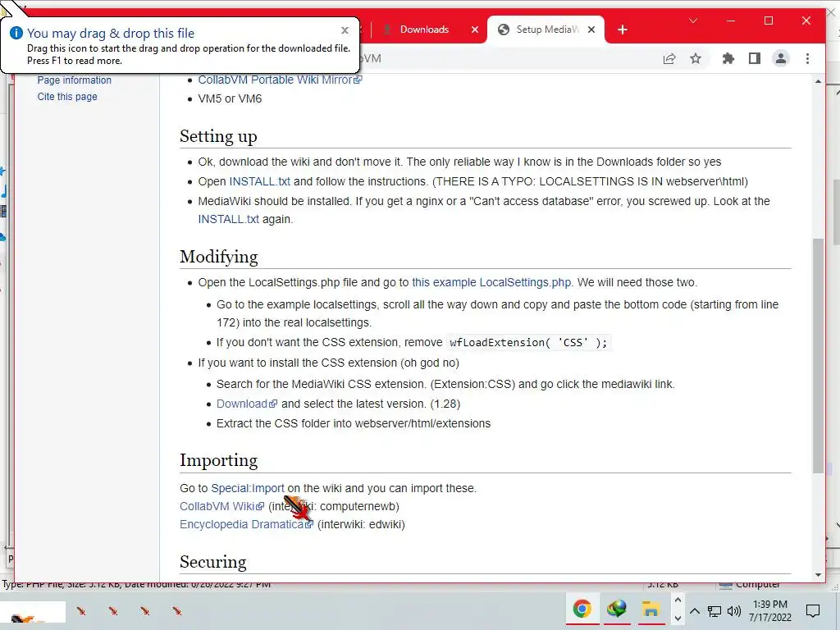The height and width of the screenshot is (630, 840).
Task: Open the extensions puzzle icon
Action: (x=728, y=58)
